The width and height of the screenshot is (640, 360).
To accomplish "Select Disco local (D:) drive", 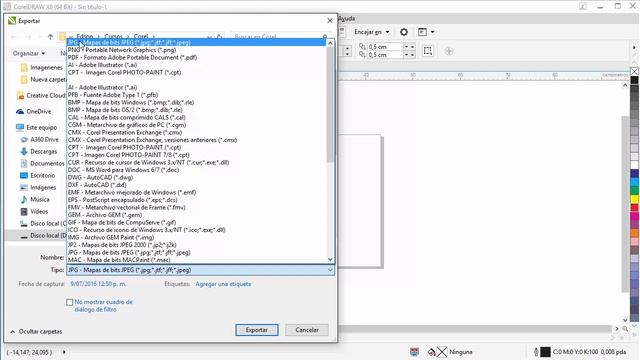I will (x=43, y=236).
